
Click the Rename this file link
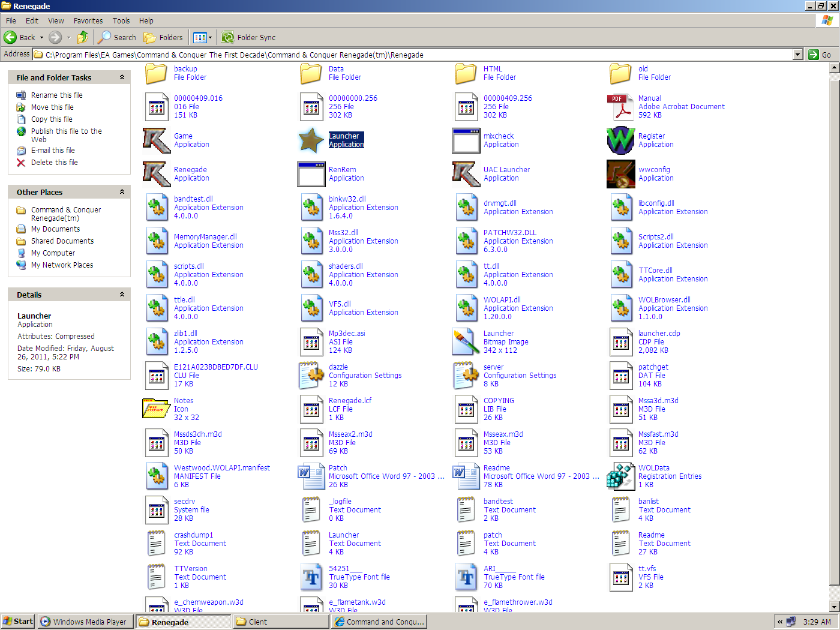coord(57,95)
